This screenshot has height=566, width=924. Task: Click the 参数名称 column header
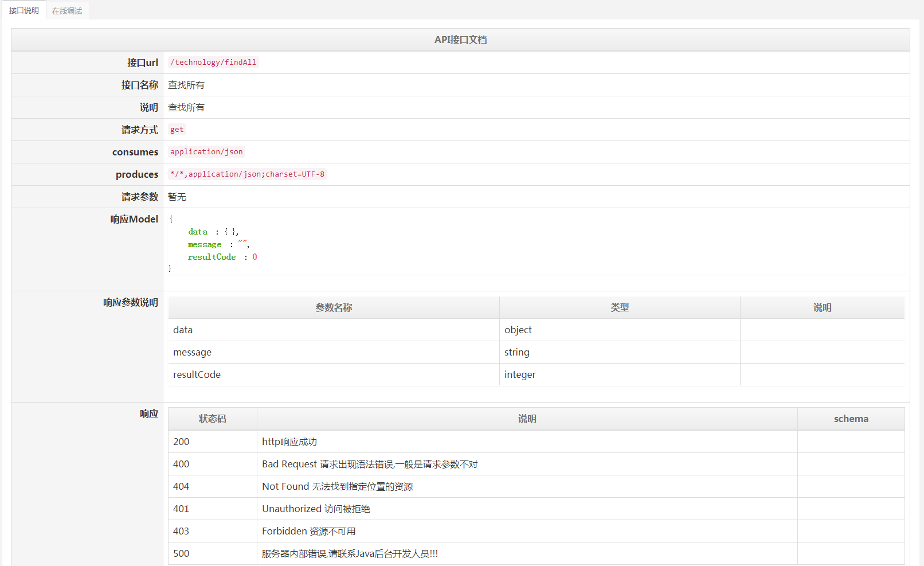[x=333, y=307]
